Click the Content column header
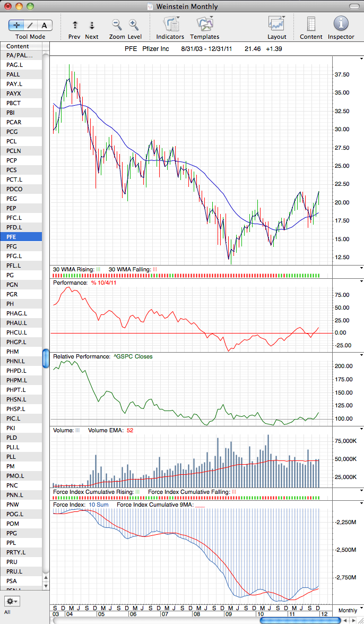 pos(21,46)
